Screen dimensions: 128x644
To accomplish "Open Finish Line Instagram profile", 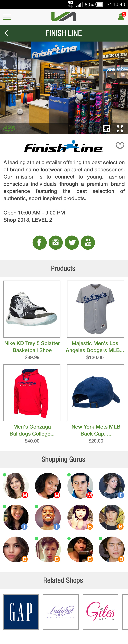I will 56,242.
